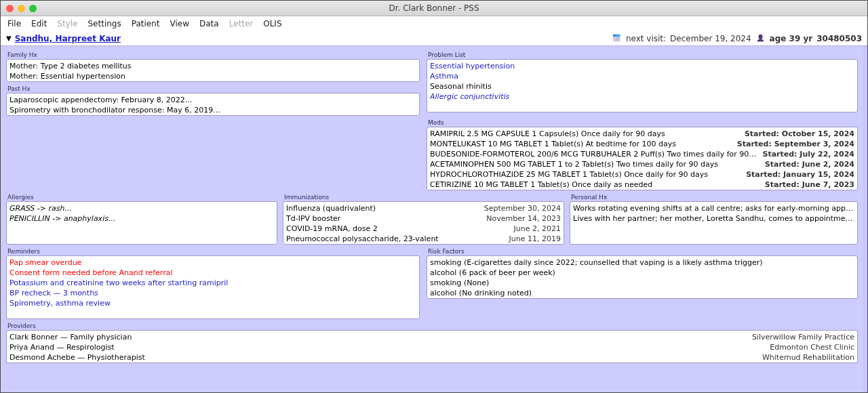Select Works rotating evening shifts personal history

713,209
